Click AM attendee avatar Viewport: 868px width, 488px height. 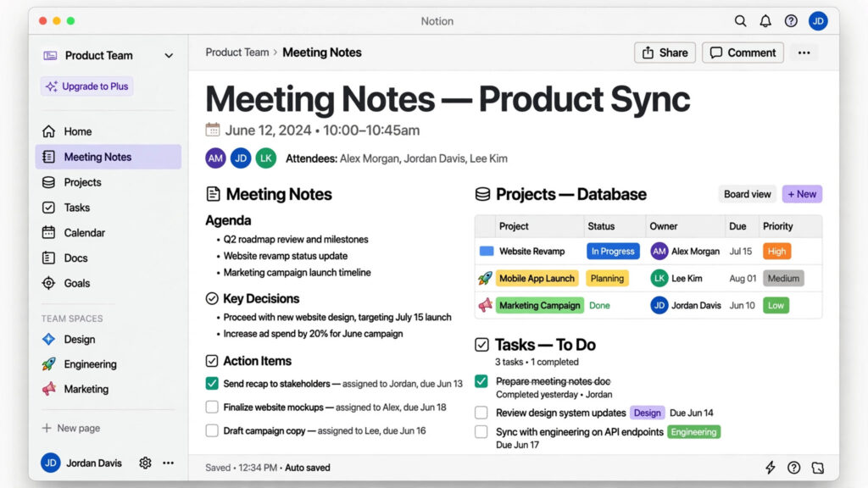coord(215,158)
